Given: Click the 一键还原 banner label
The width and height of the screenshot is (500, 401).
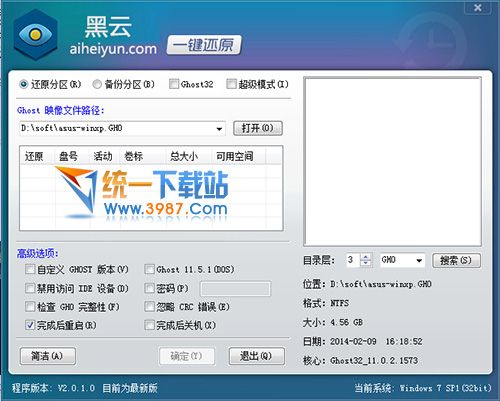Looking at the screenshot, I should [204, 45].
